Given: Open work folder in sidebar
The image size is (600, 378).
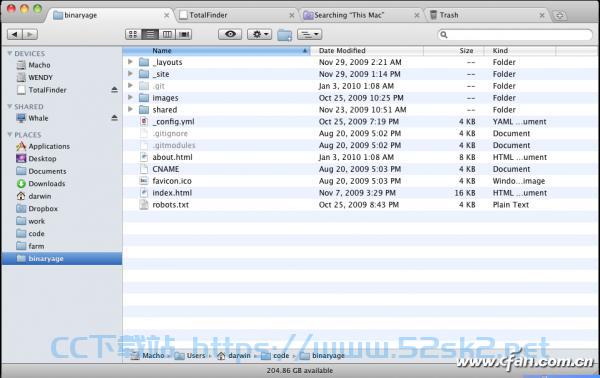Looking at the screenshot, I should pyautogui.click(x=62, y=221).
